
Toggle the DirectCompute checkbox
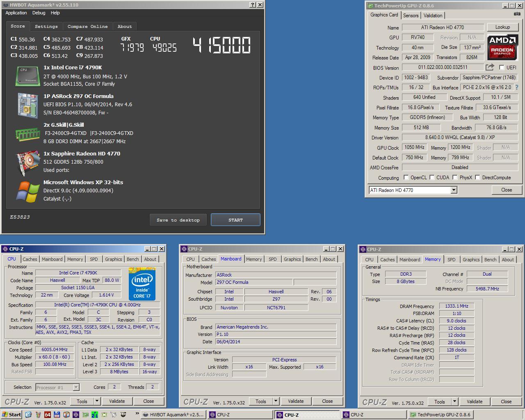[477, 178]
